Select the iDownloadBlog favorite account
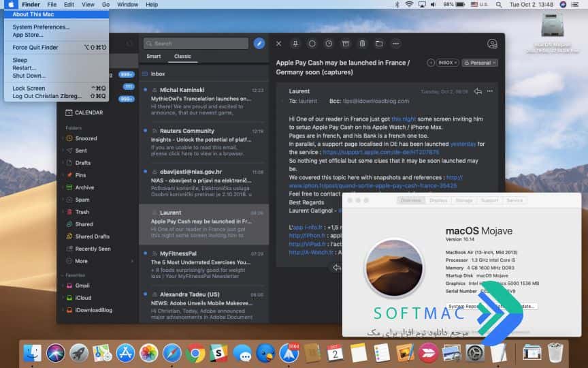This screenshot has height=368, width=588. (89, 310)
